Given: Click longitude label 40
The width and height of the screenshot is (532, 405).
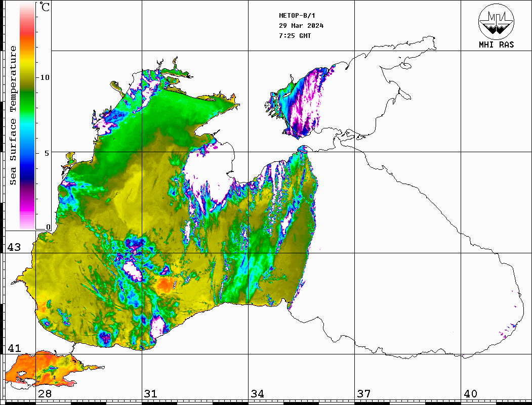Looking at the screenshot, I should click(470, 394).
